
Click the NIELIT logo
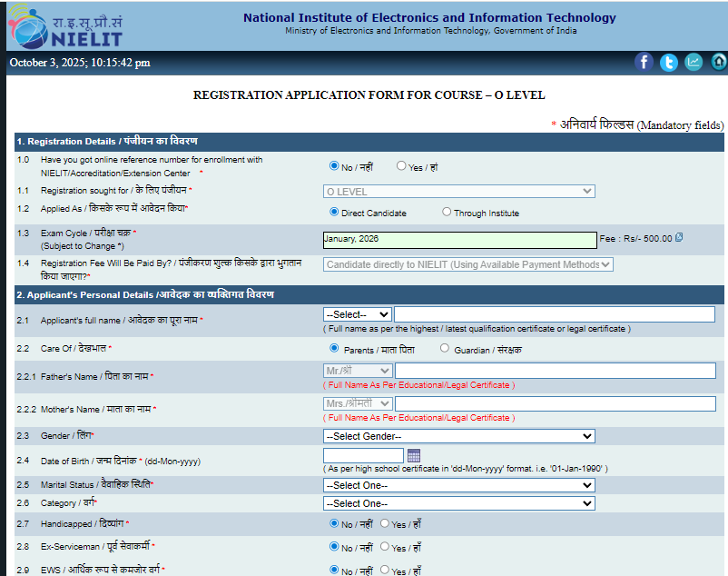(64, 26)
